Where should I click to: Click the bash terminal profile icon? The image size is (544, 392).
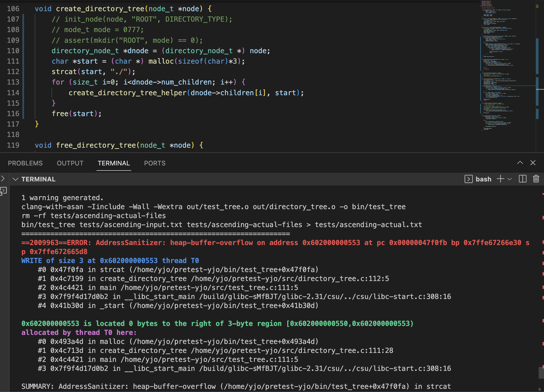tap(468, 179)
